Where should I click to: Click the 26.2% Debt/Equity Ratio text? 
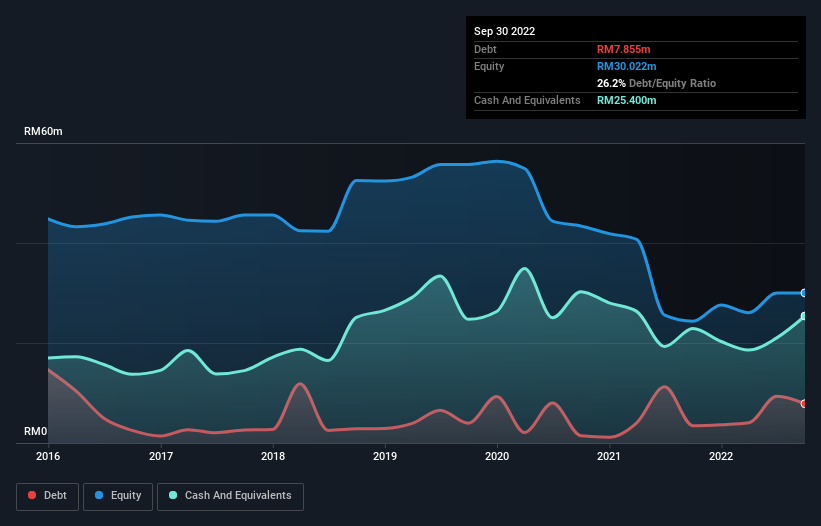pos(656,83)
